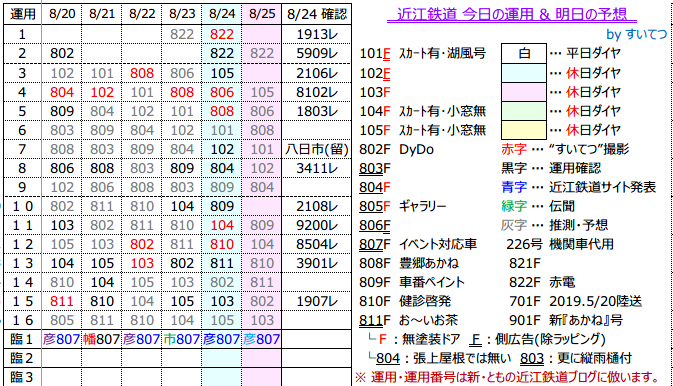Click the 8/23 column header
Image resolution: width=673 pixels, height=386 pixels.
(182, 14)
